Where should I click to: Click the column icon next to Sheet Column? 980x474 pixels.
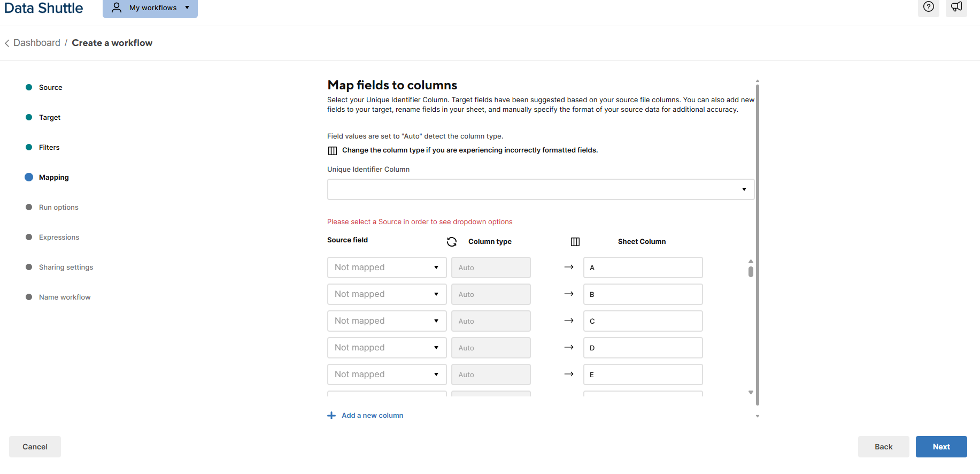(x=575, y=242)
